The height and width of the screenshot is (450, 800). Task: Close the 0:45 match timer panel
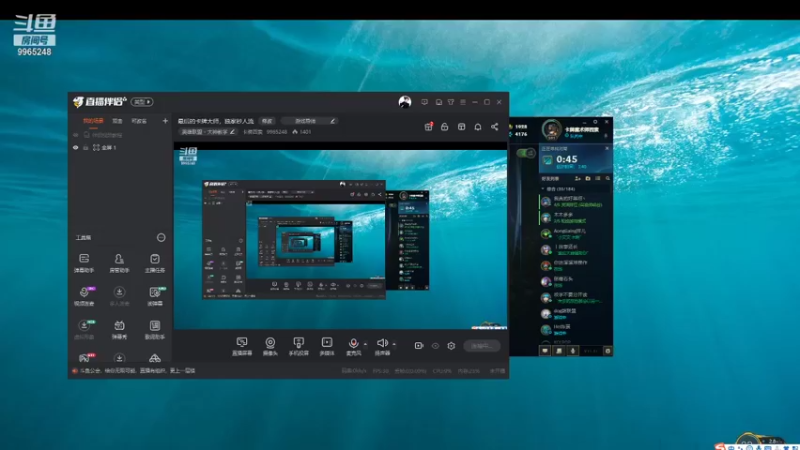pos(607,148)
